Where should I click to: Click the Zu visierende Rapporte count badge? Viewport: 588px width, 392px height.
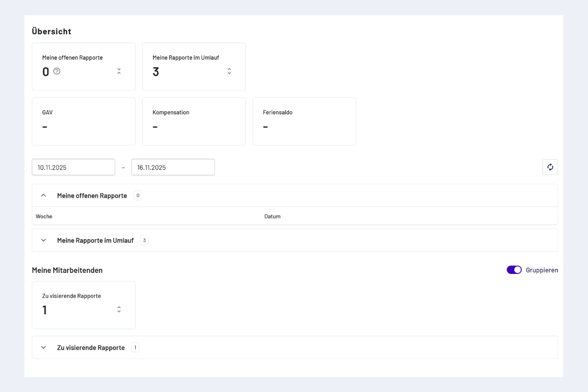[x=135, y=347]
